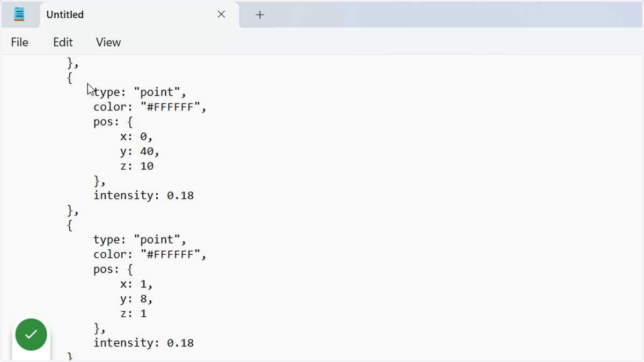The width and height of the screenshot is (644, 362).
Task: Click the "y: 8," line
Action: click(136, 299)
